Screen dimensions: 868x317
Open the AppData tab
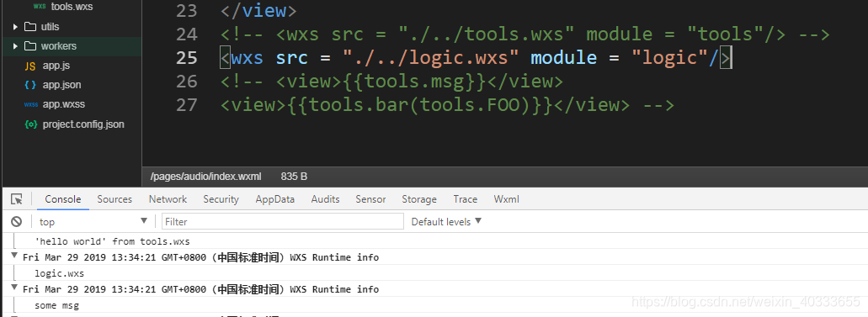[x=275, y=199]
